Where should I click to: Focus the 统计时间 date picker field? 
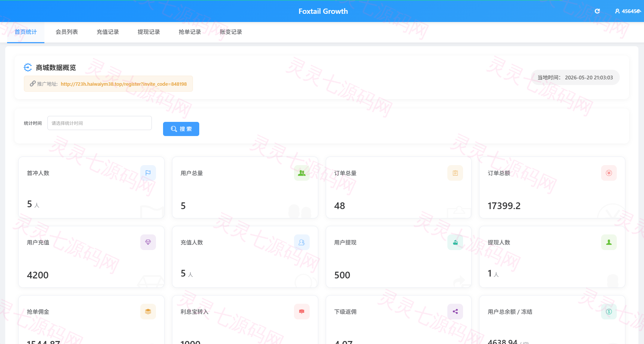pos(100,123)
